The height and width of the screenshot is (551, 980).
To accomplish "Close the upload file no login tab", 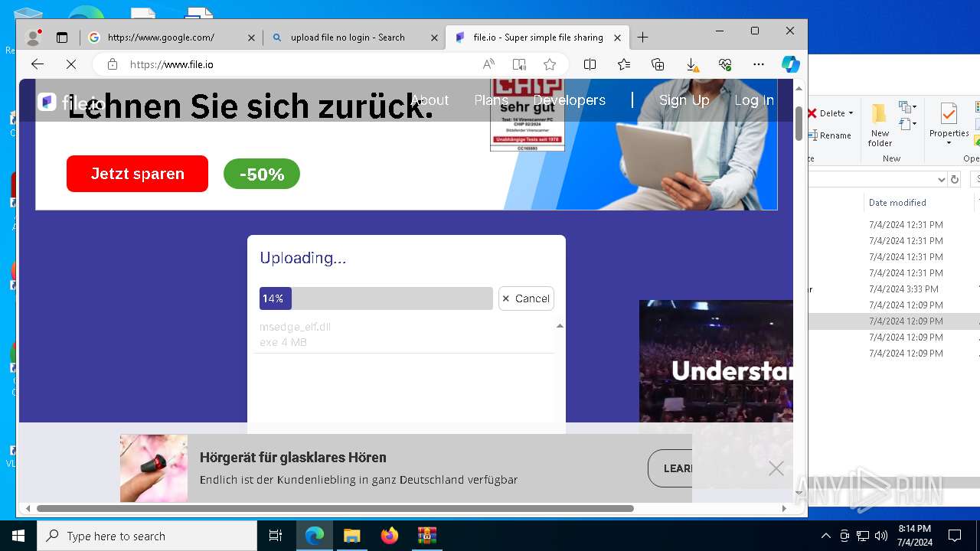I will (434, 37).
